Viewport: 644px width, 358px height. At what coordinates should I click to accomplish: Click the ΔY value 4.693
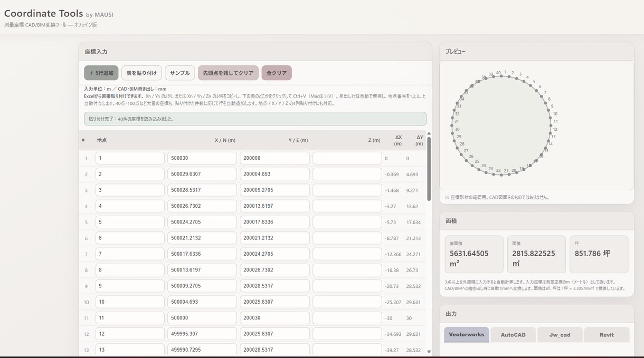(412, 174)
